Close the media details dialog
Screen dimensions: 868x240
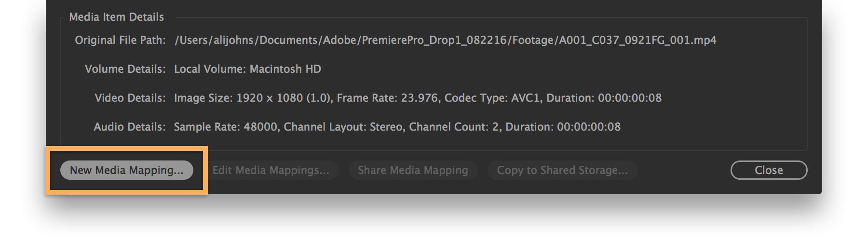pyautogui.click(x=769, y=170)
